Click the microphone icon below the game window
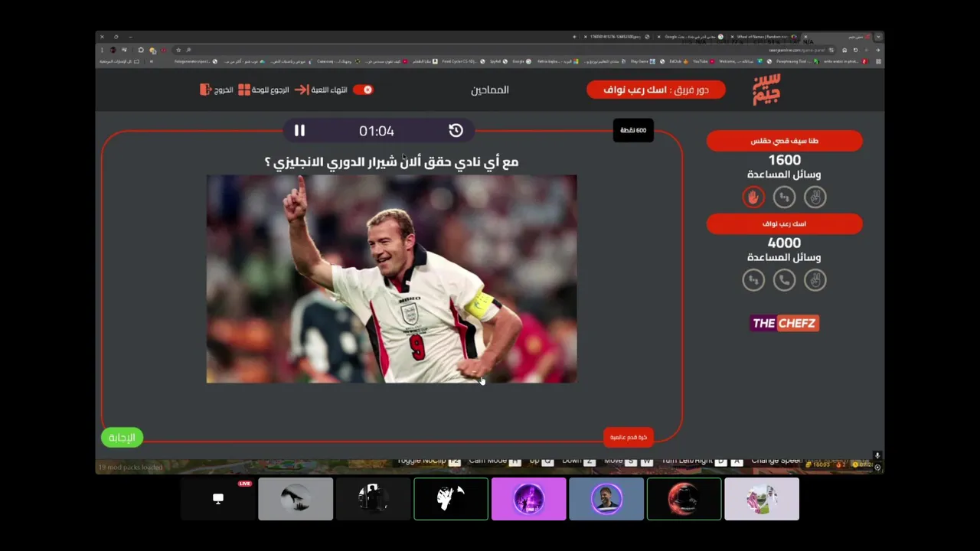This screenshot has width=980, height=551. [x=877, y=456]
